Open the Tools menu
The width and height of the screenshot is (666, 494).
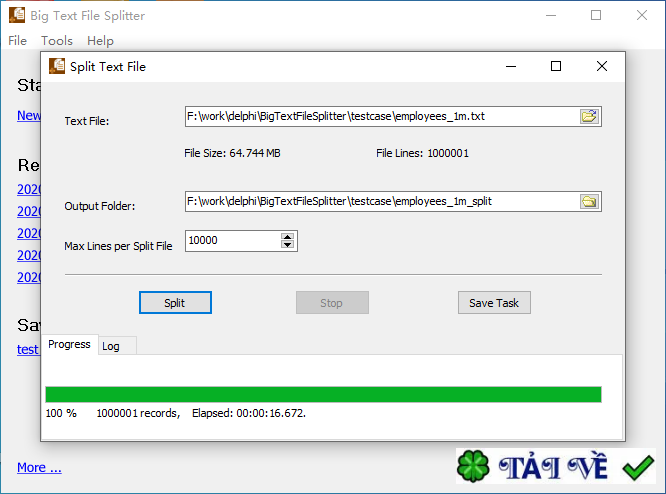pos(57,41)
